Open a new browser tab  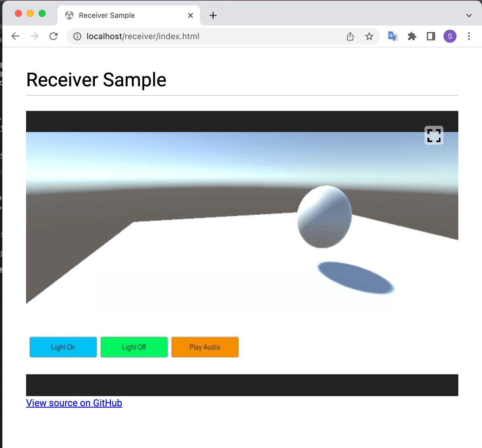(x=213, y=15)
